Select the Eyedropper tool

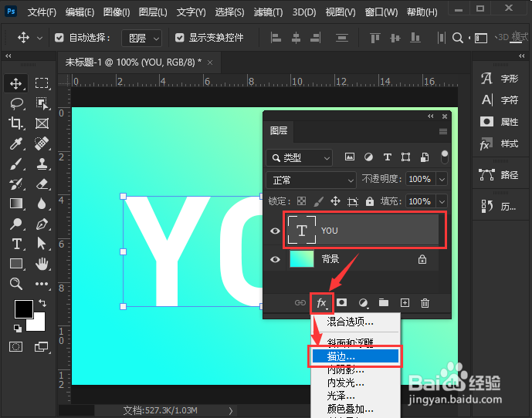[x=16, y=143]
